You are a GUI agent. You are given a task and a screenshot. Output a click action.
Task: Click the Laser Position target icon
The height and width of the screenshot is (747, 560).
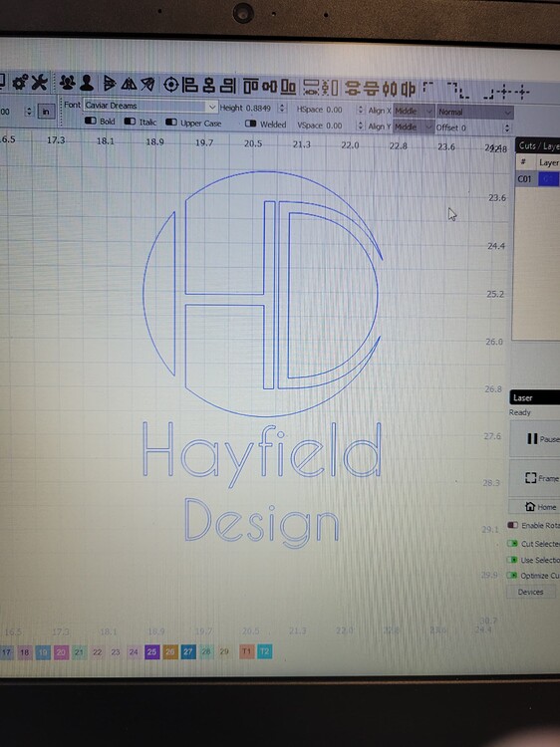[170, 86]
